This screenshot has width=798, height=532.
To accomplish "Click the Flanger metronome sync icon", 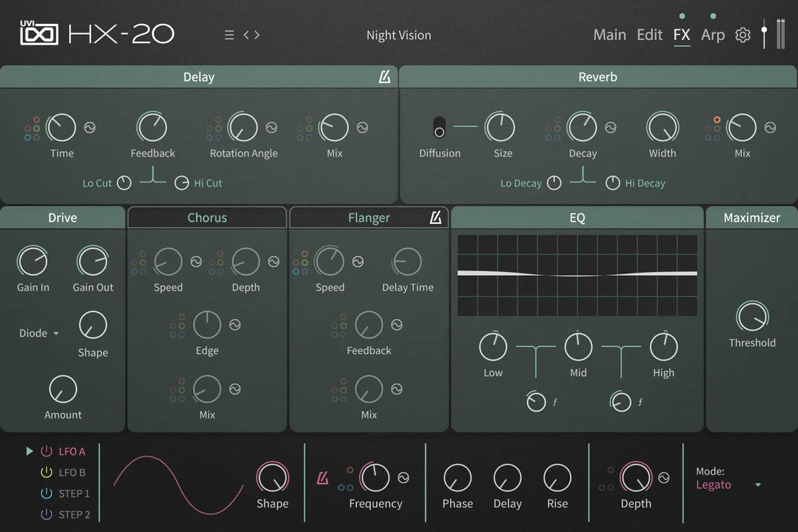I will (x=436, y=218).
